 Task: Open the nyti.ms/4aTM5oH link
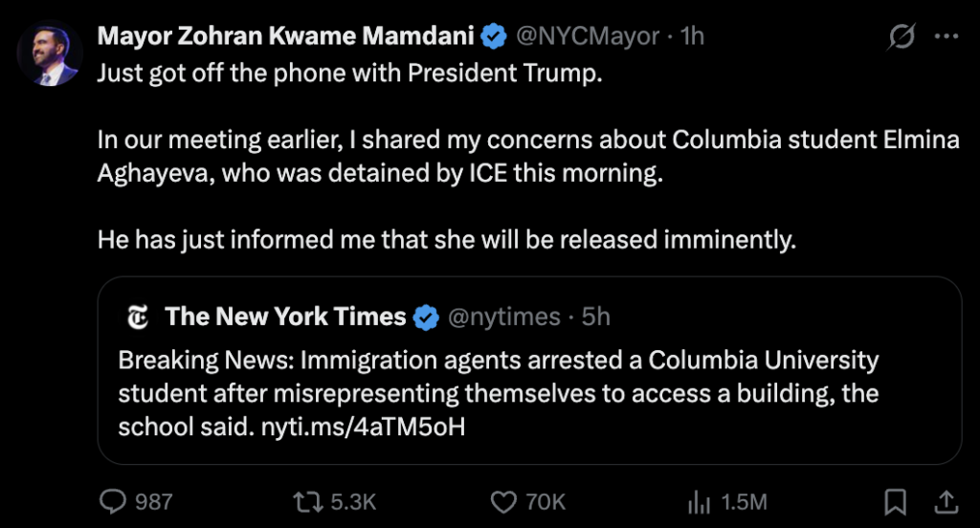pos(363,426)
